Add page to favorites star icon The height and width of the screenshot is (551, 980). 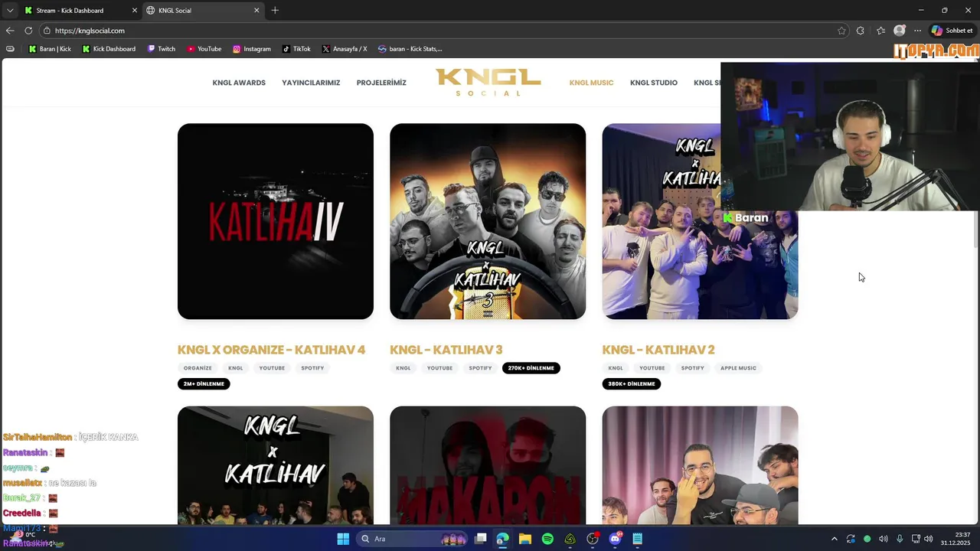[841, 31]
